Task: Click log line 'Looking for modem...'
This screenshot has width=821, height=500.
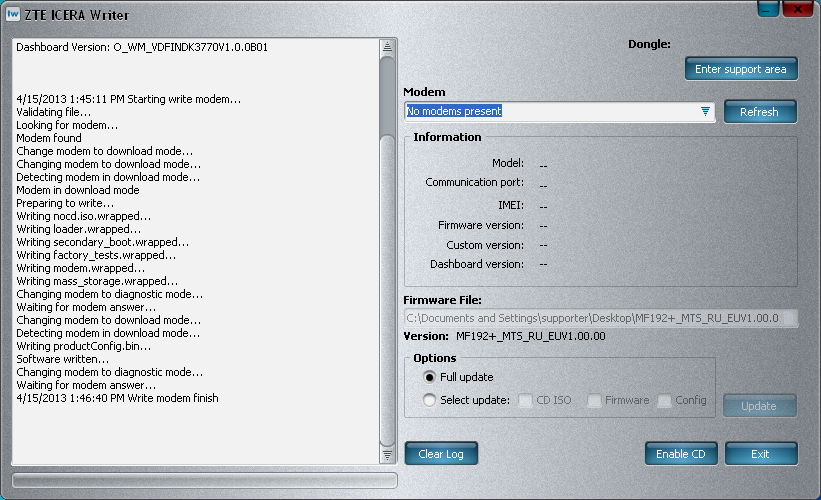Action: pos(67,125)
